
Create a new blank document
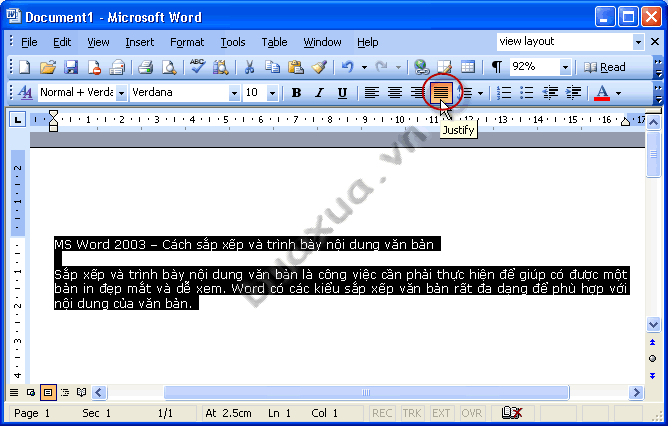[25, 67]
